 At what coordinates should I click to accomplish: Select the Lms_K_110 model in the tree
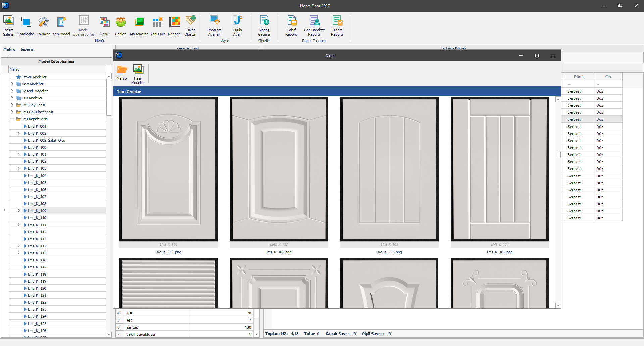click(x=37, y=218)
